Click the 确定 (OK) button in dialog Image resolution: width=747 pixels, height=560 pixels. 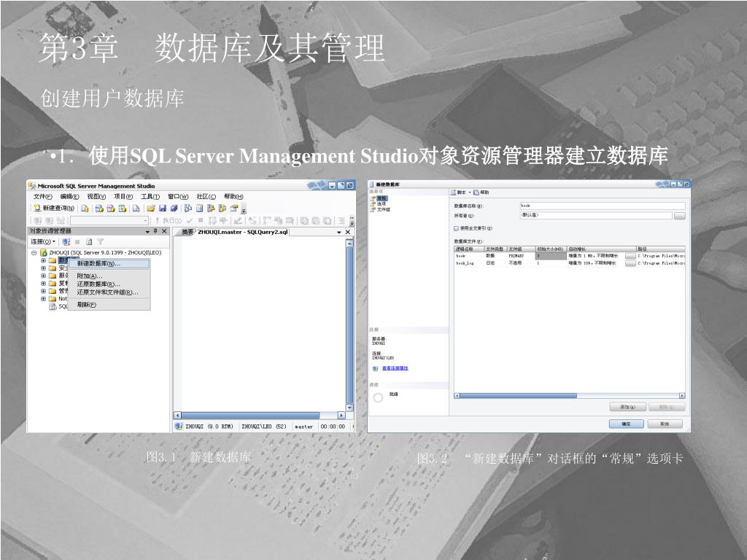pyautogui.click(x=626, y=424)
